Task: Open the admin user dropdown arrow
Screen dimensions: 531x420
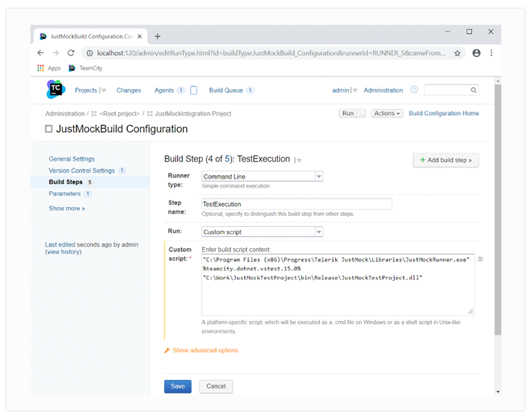Action: pos(355,90)
